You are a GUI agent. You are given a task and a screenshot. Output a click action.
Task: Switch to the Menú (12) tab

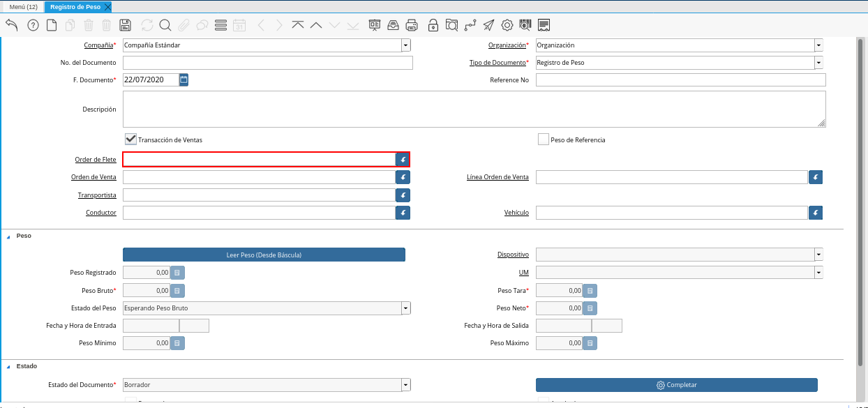point(23,7)
